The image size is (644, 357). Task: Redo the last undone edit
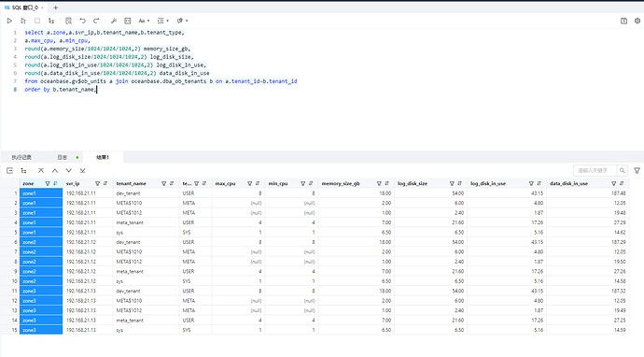(x=96, y=21)
